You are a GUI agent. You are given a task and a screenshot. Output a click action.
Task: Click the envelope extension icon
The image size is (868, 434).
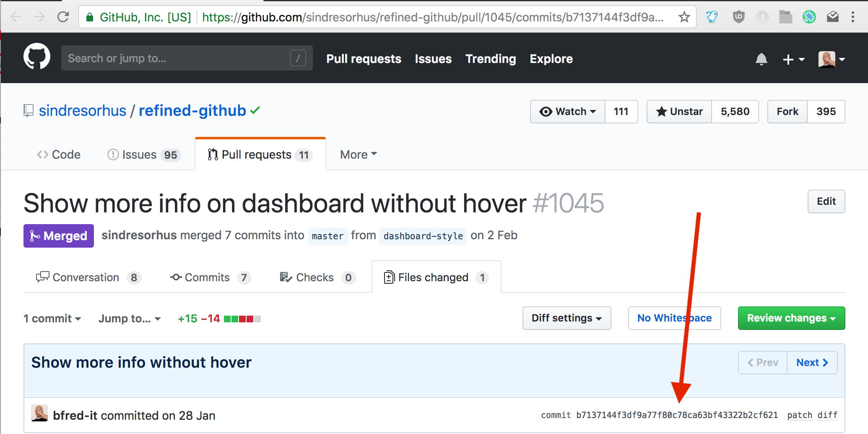832,17
